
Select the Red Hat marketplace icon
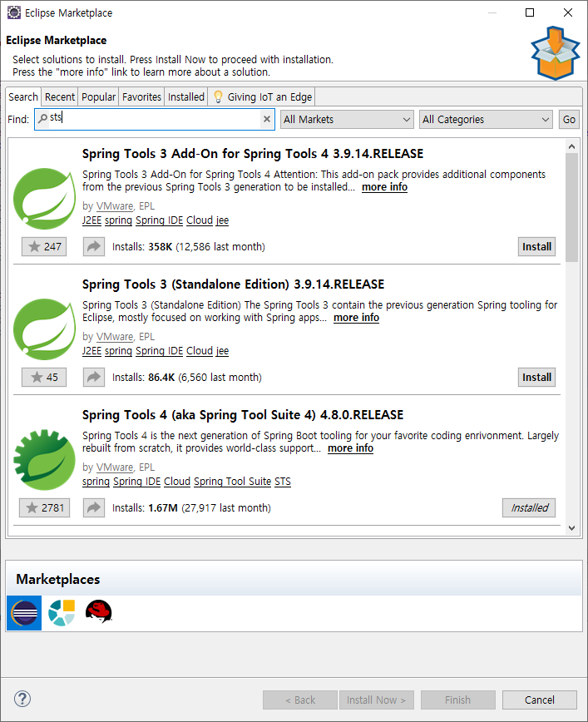click(98, 611)
